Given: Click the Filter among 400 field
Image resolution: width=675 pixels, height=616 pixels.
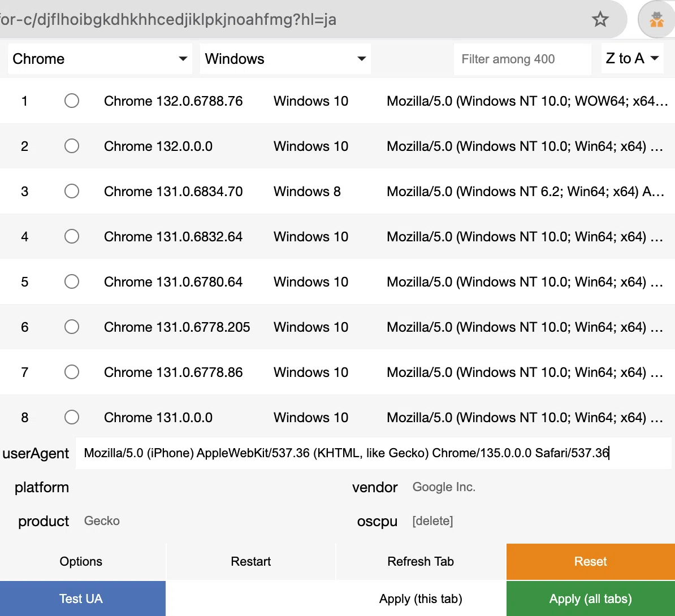Looking at the screenshot, I should [522, 59].
